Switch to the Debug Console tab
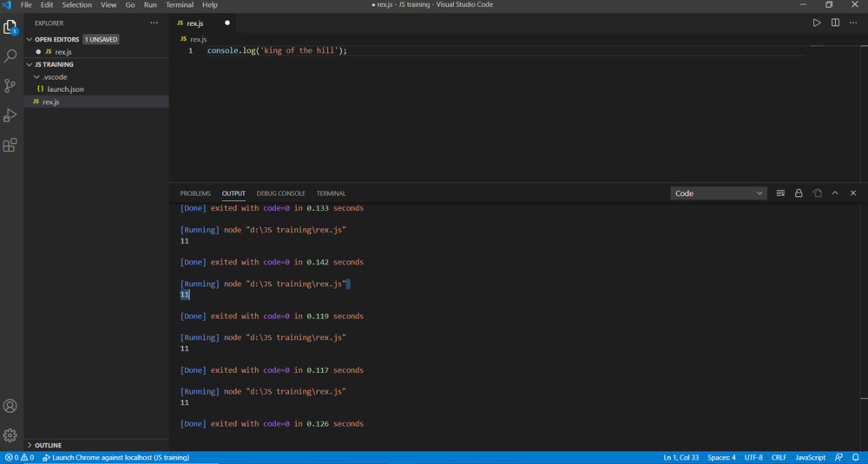Screen dimensions: 868x464 pos(280,193)
